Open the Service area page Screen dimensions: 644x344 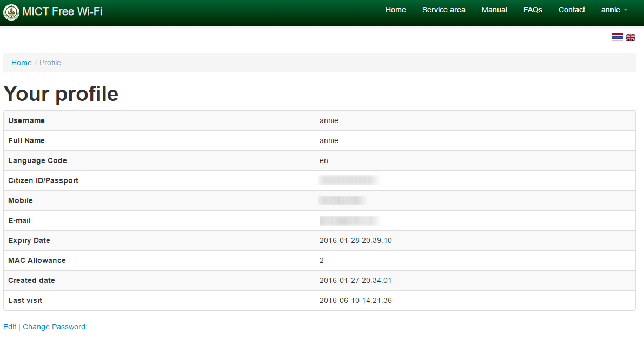point(443,10)
